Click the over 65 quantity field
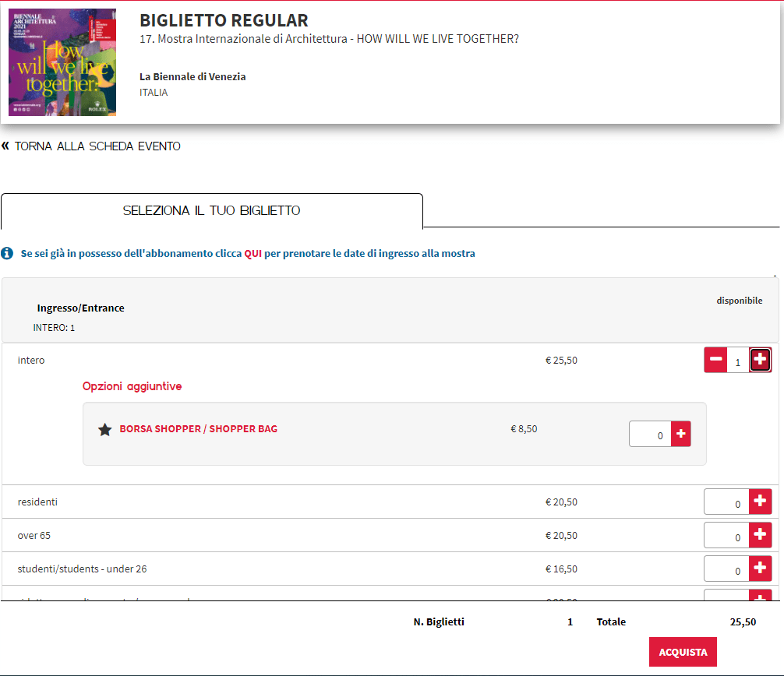 (x=727, y=537)
